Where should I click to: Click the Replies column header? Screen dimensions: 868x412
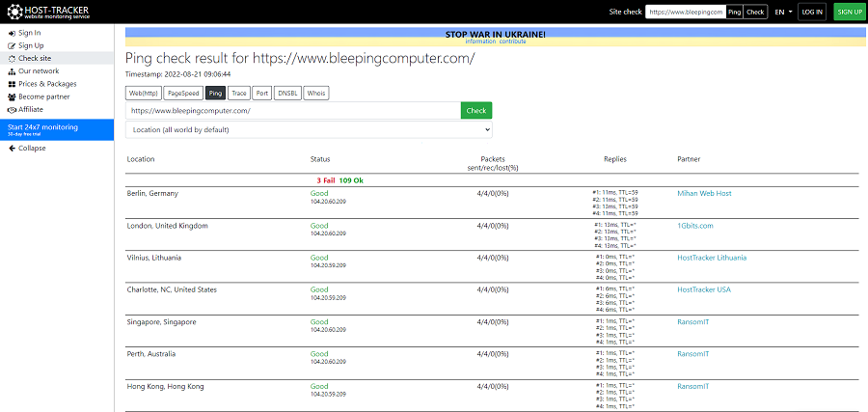click(x=615, y=159)
